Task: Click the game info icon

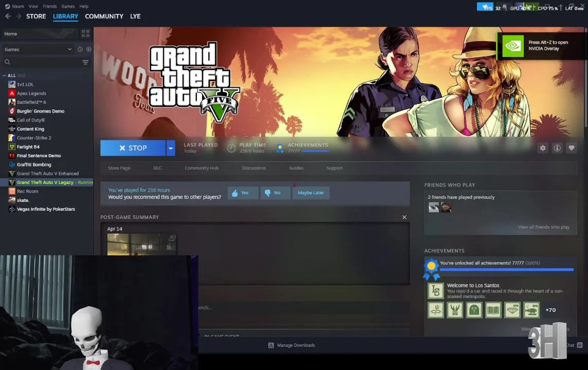Action: pos(557,148)
